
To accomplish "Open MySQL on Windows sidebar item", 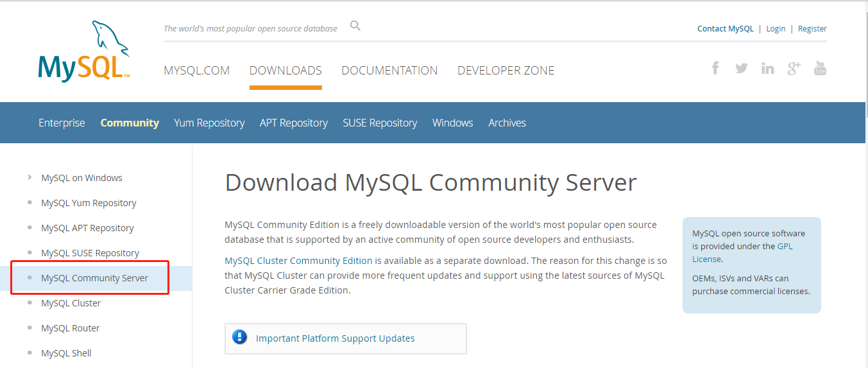I will 81,178.
